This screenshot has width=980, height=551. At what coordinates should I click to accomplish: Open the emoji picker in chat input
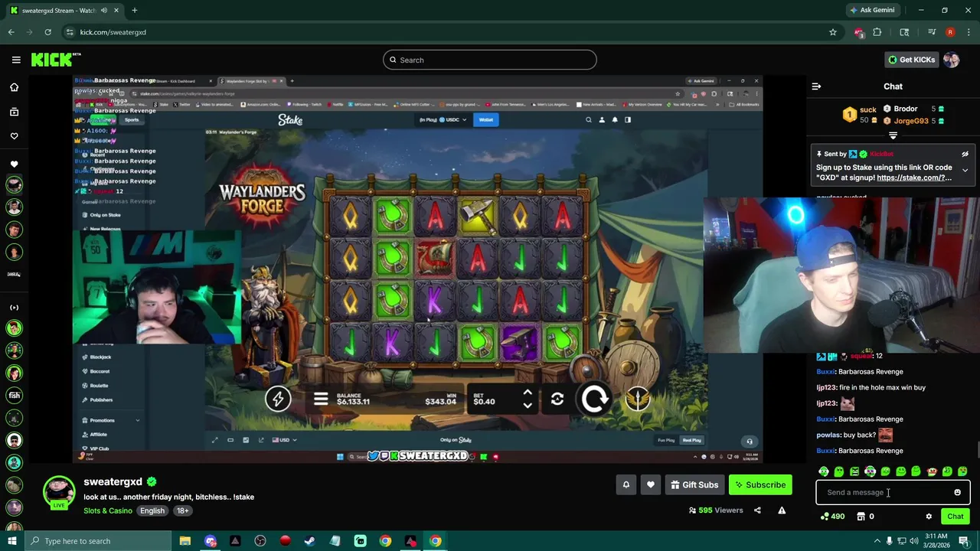point(957,493)
